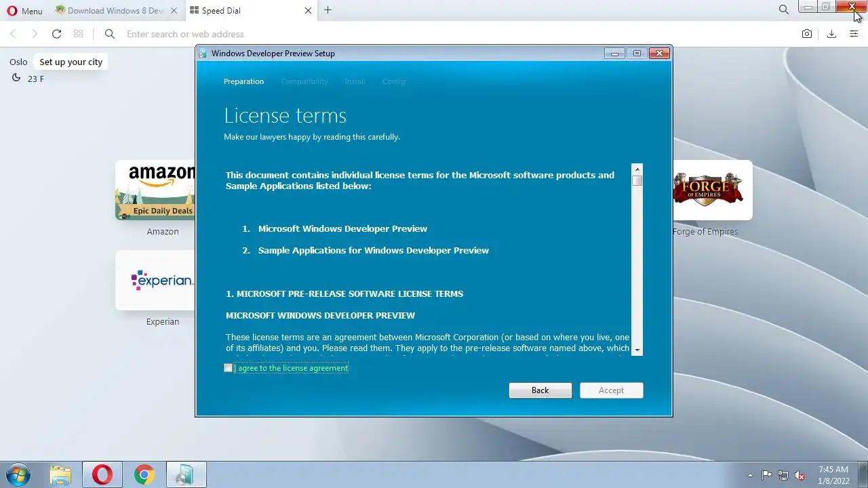Click the Accept button in setup
Screen dimensions: 868x488
tap(611, 390)
